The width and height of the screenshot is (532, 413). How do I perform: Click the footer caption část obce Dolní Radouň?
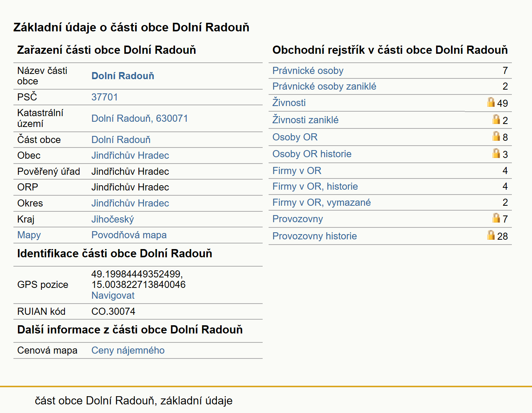point(134,401)
